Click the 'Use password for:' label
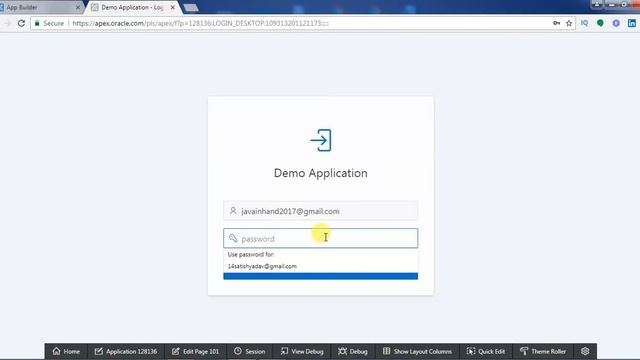Image resolution: width=640 pixels, height=360 pixels. (251, 254)
